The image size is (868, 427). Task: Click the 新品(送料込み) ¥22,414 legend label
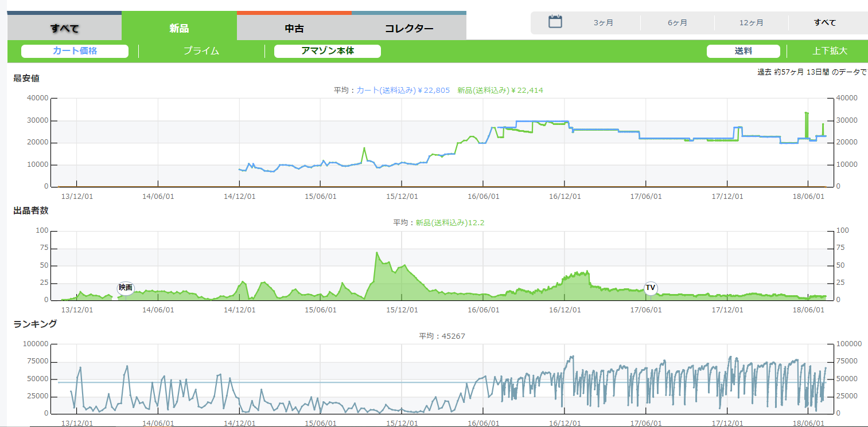(500, 90)
